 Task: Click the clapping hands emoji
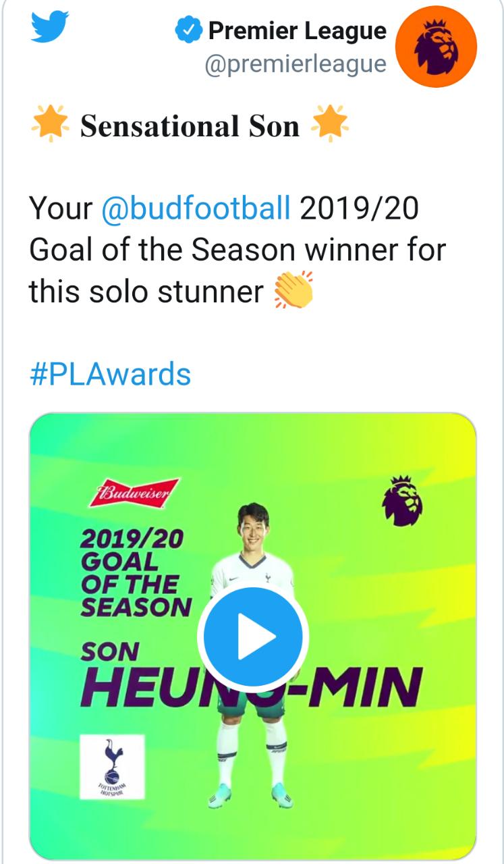293,290
